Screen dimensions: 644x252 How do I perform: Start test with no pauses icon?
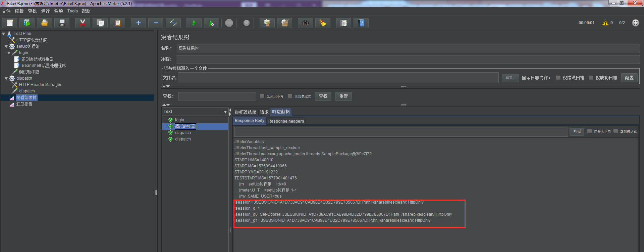[211, 23]
